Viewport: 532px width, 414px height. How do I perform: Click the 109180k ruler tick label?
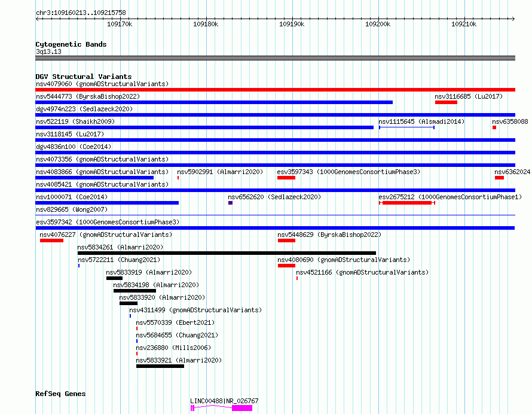pyautogui.click(x=206, y=24)
